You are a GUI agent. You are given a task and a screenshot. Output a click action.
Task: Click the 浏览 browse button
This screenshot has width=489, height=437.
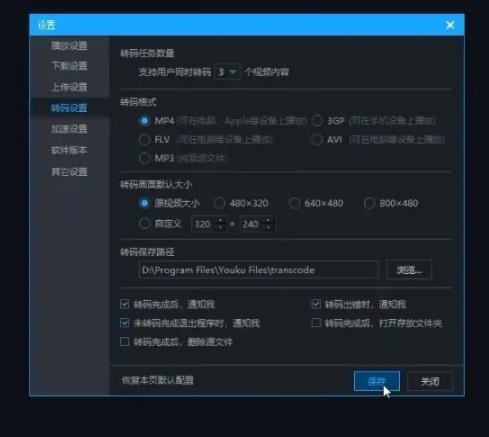409,270
